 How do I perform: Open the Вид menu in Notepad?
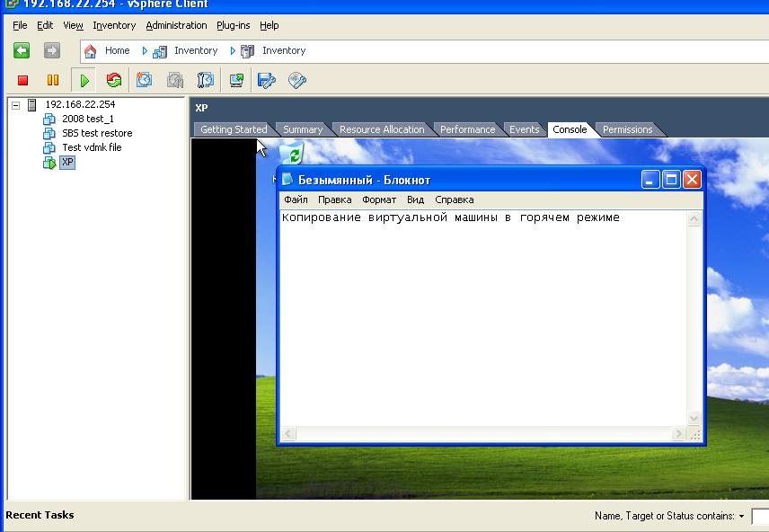[415, 199]
